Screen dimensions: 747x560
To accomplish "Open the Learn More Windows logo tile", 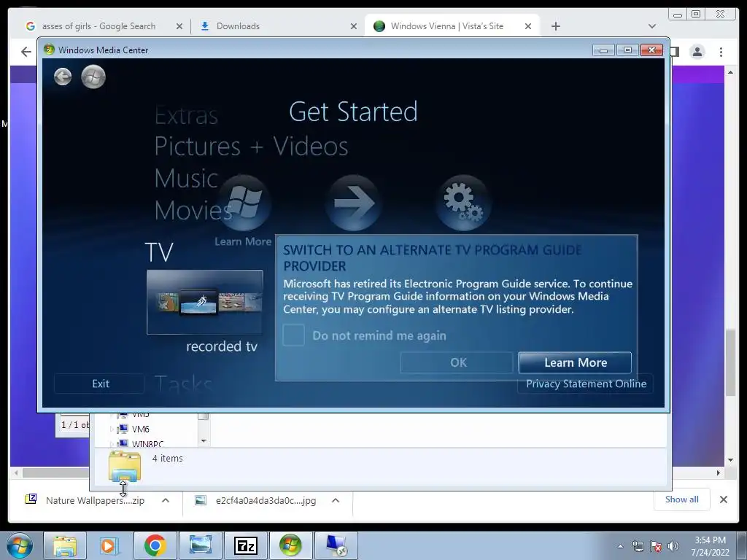I will click(x=244, y=204).
